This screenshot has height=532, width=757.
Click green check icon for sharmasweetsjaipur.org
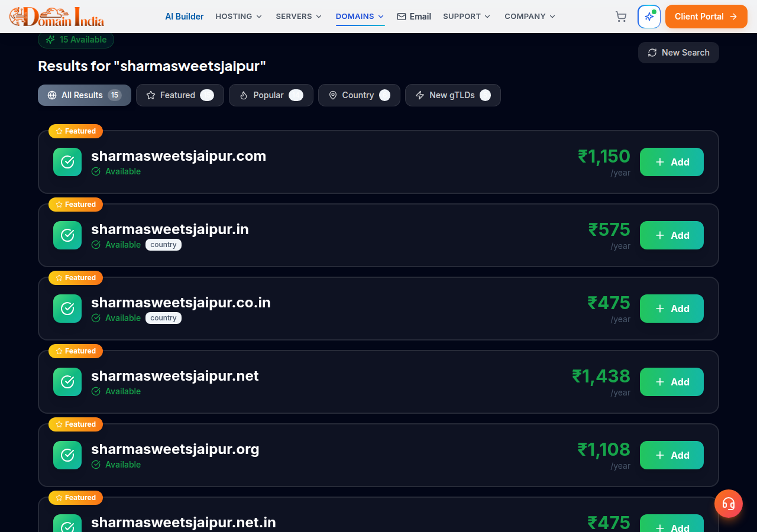67,455
